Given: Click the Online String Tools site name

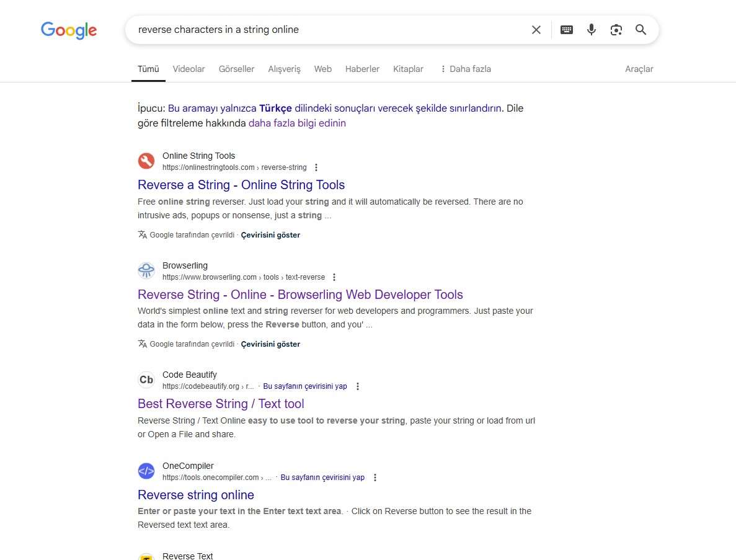Looking at the screenshot, I should click(198, 156).
